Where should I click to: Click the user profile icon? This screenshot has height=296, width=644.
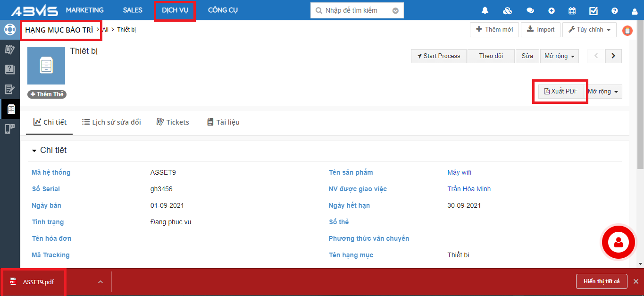click(x=635, y=10)
